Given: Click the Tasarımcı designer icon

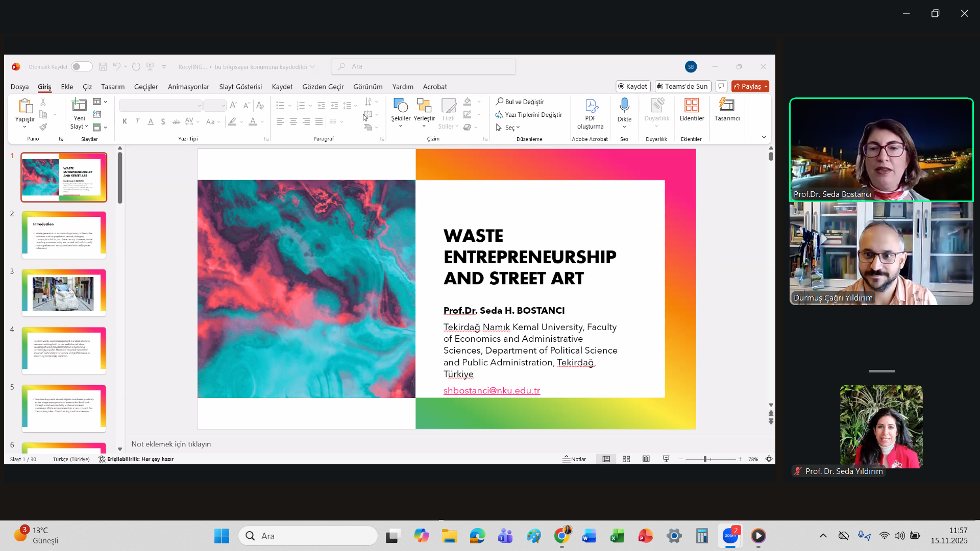Looking at the screenshot, I should 726,106.
